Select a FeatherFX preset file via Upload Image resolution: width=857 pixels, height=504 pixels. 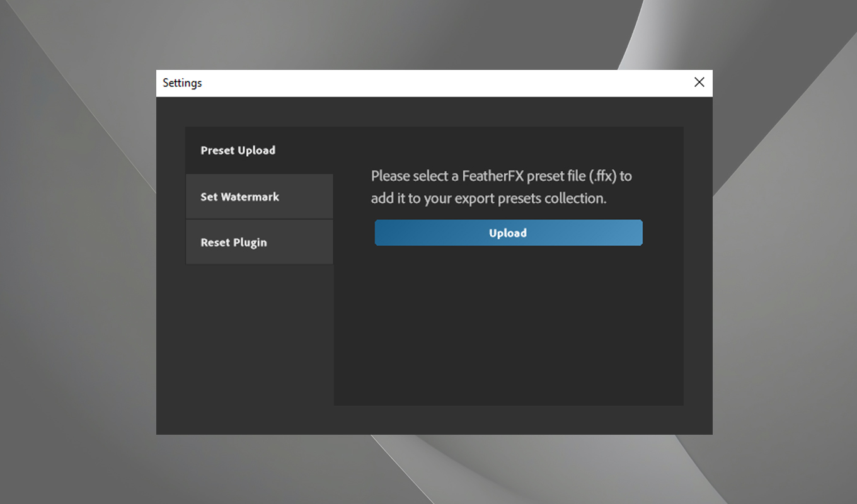pos(508,232)
